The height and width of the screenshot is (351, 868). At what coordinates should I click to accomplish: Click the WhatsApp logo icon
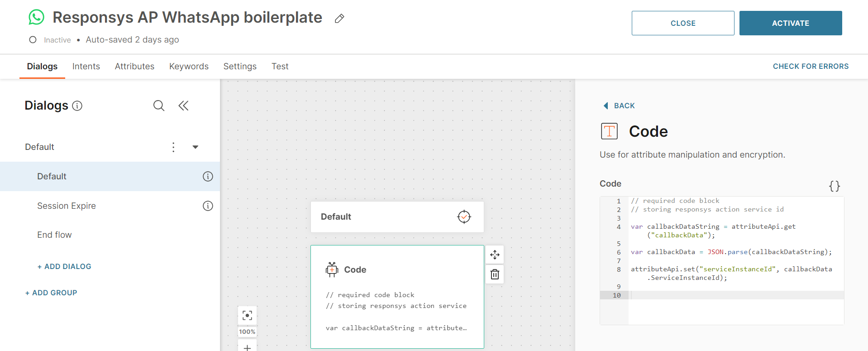[36, 17]
